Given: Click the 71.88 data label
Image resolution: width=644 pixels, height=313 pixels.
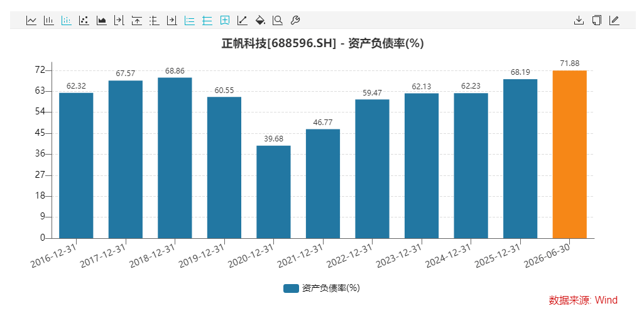Looking at the screenshot, I should 570,63.
